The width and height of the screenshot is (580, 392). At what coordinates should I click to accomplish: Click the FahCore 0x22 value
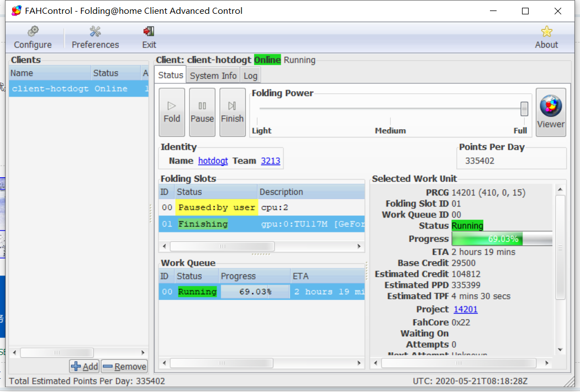pos(461,322)
